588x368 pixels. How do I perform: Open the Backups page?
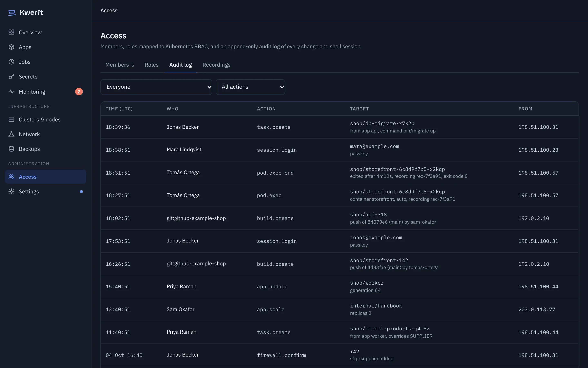click(46, 149)
